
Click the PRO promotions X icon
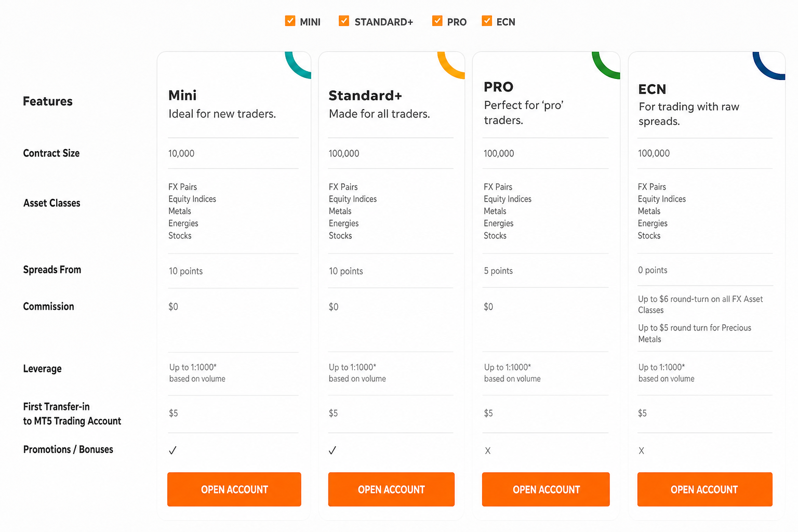tap(488, 451)
